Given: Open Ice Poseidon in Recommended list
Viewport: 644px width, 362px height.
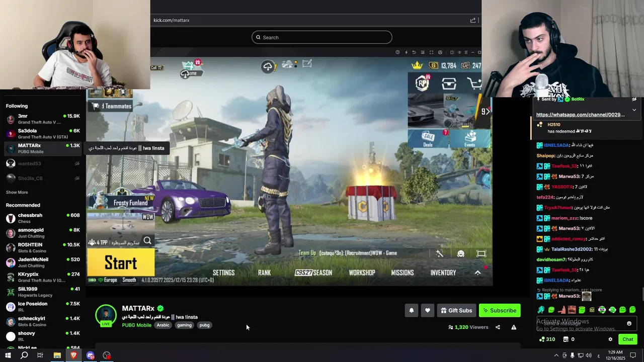Looking at the screenshot, I should (x=43, y=307).
